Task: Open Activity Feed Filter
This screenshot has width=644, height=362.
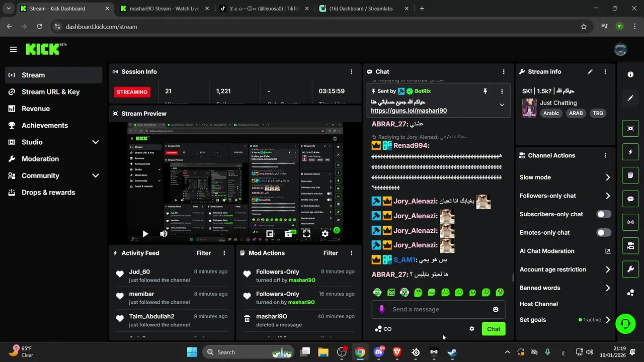Action: pyautogui.click(x=204, y=253)
